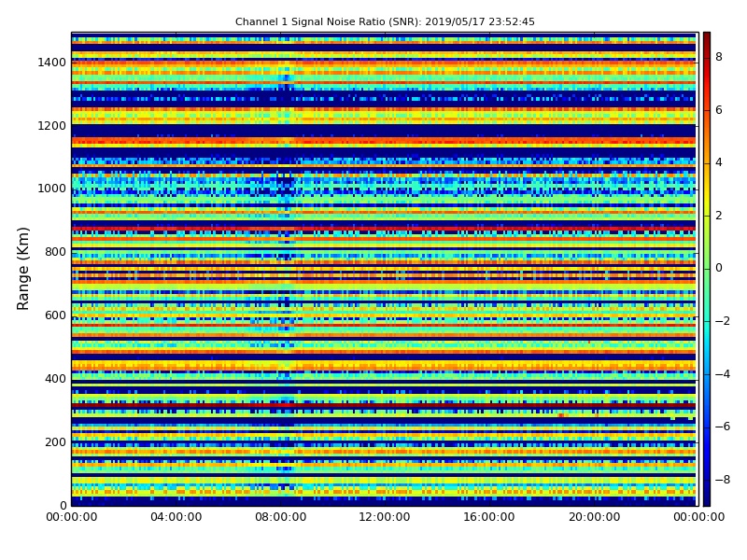Click the colorbar value −8
The image size is (747, 560).
[x=723, y=480]
